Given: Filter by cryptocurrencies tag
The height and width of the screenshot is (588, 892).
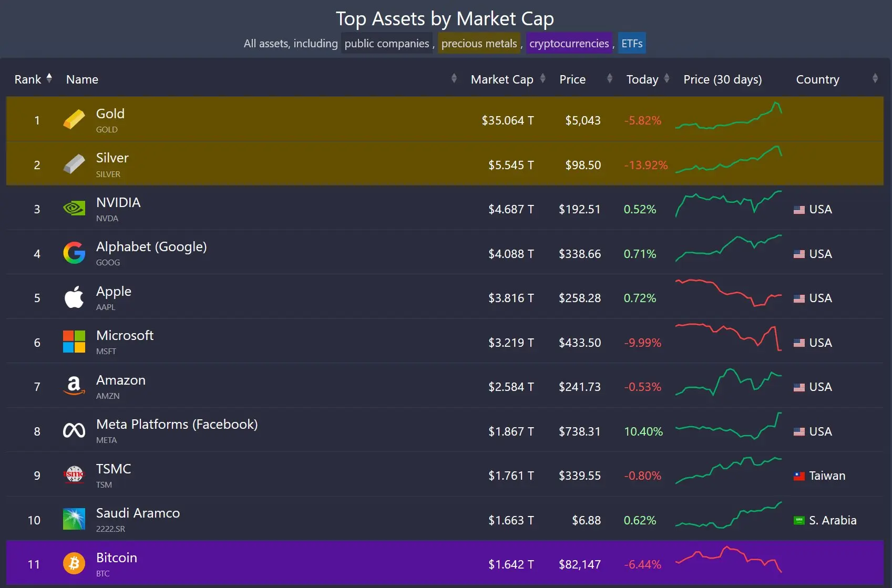Looking at the screenshot, I should point(569,44).
